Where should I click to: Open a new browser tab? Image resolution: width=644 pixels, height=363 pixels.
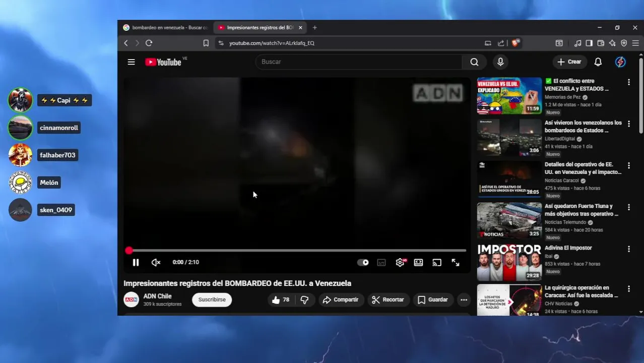(x=314, y=28)
